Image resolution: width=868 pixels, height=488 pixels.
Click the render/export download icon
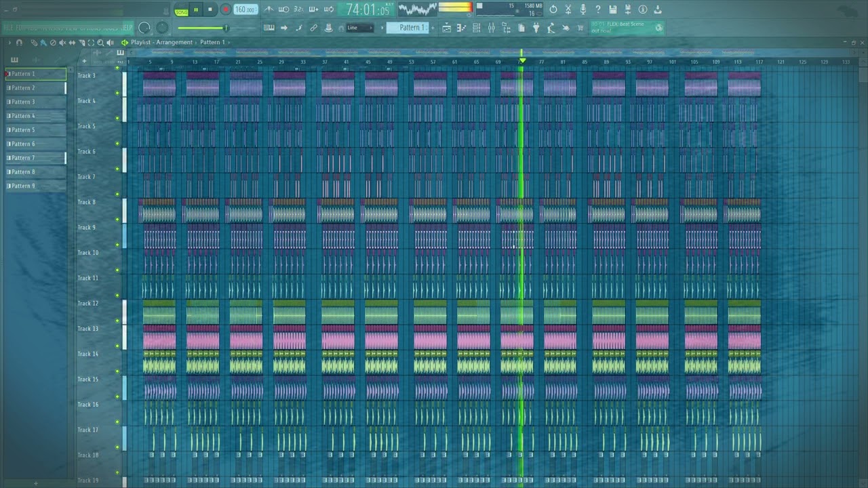click(658, 9)
